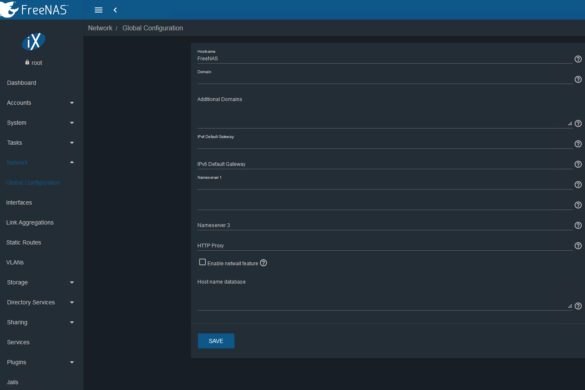Click the hamburger menu icon in top bar
The height and width of the screenshot is (390, 585).
98,10
